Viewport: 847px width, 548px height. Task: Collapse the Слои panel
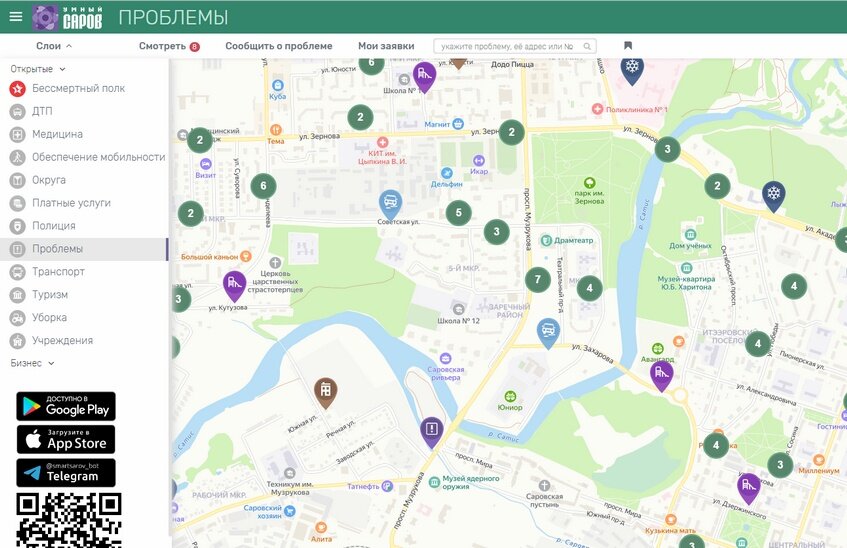tap(54, 46)
